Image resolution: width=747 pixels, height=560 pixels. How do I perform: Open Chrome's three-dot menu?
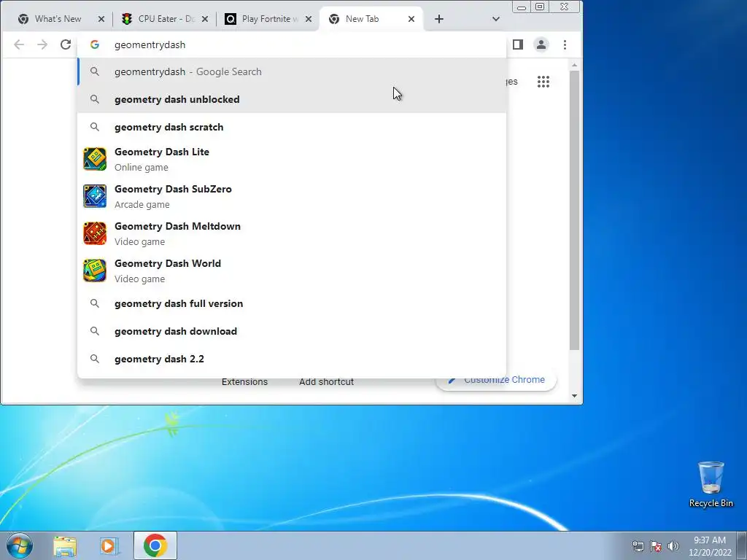pyautogui.click(x=565, y=44)
